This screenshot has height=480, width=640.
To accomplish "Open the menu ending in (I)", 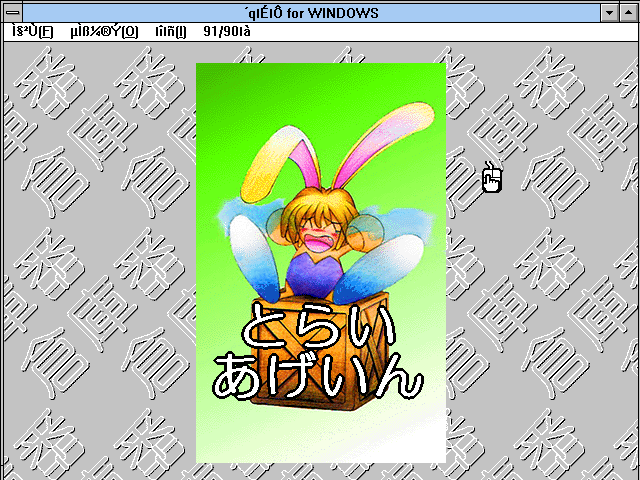I will click(171, 32).
